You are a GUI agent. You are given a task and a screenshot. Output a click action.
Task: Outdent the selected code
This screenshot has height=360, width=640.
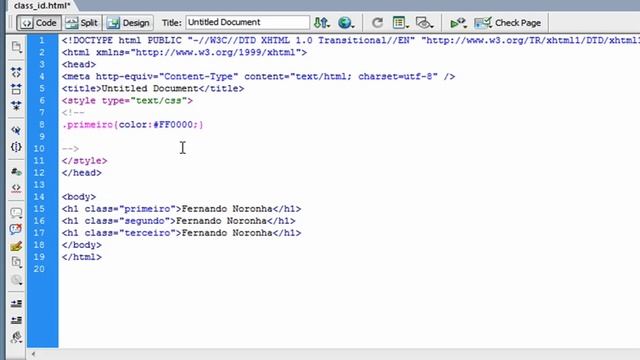(x=16, y=320)
